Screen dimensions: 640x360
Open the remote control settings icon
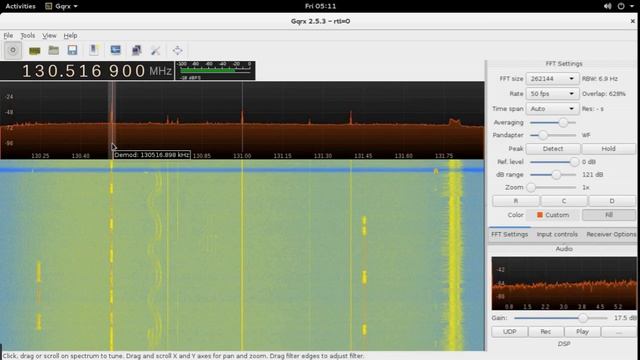click(136, 50)
